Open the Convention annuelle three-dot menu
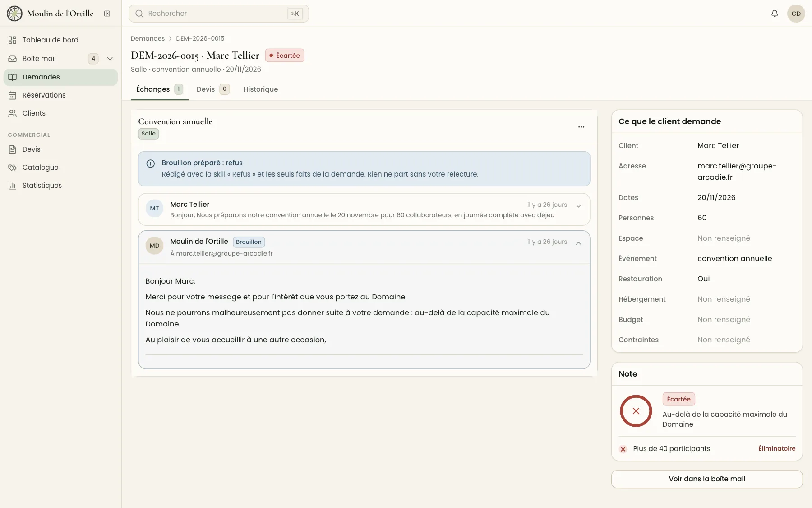Image resolution: width=812 pixels, height=508 pixels. tap(581, 127)
